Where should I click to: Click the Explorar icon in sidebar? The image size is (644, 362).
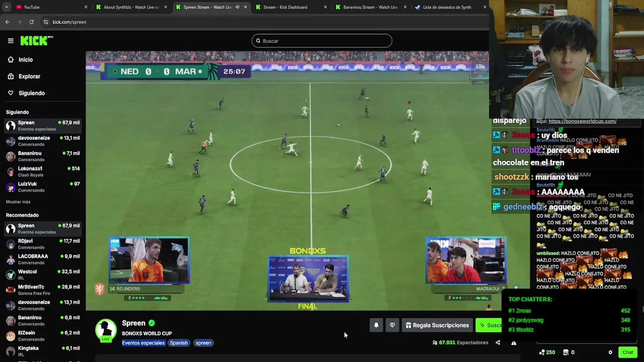(11, 76)
